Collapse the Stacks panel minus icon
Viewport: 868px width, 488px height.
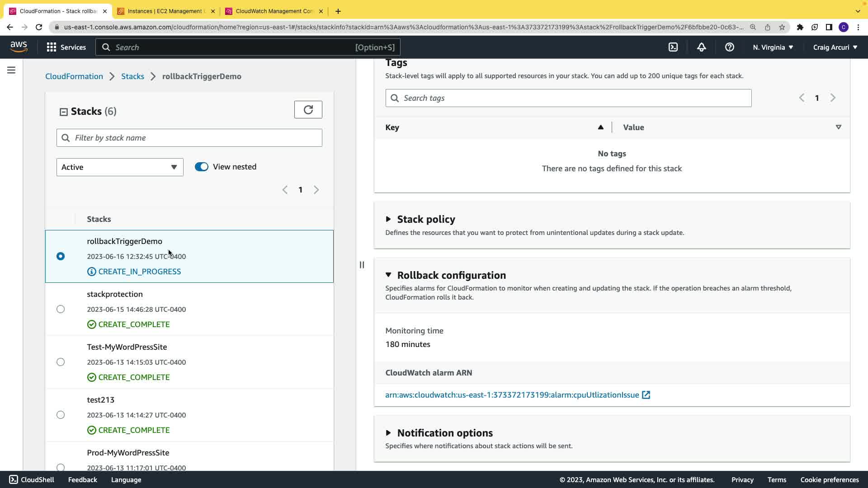pyautogui.click(x=64, y=112)
